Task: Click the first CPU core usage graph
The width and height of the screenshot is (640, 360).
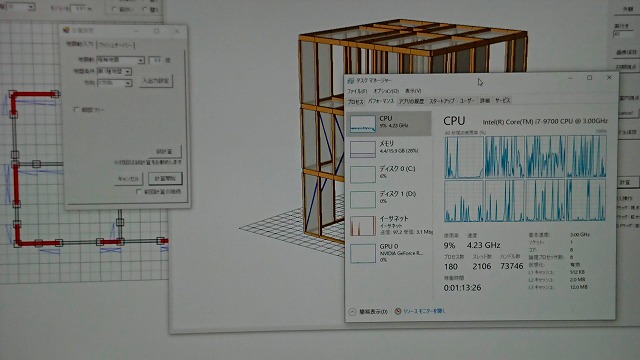Action: 464,157
